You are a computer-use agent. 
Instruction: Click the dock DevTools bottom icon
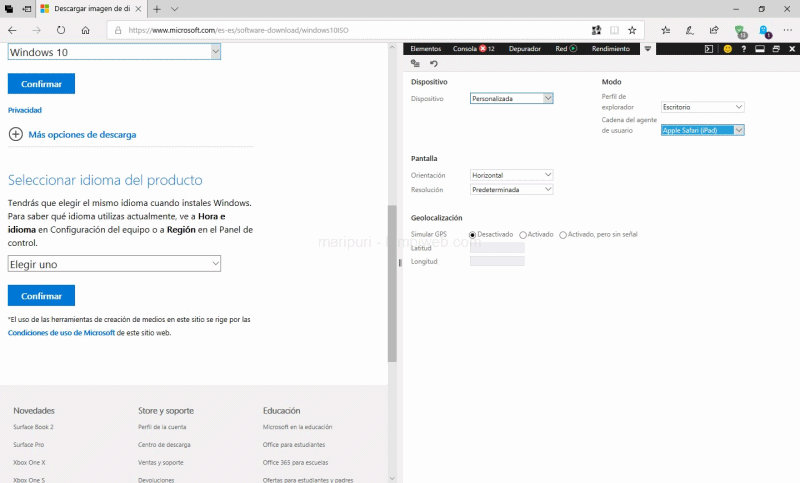coord(760,49)
